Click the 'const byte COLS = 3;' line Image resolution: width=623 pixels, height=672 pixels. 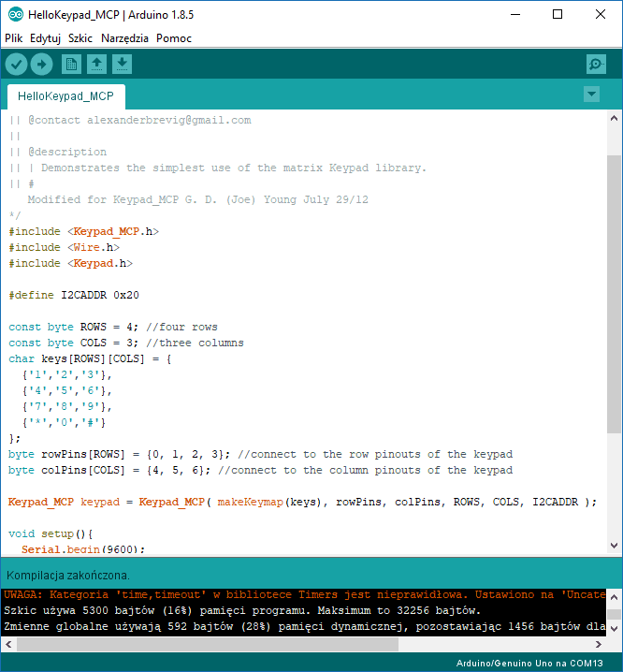click(x=126, y=343)
